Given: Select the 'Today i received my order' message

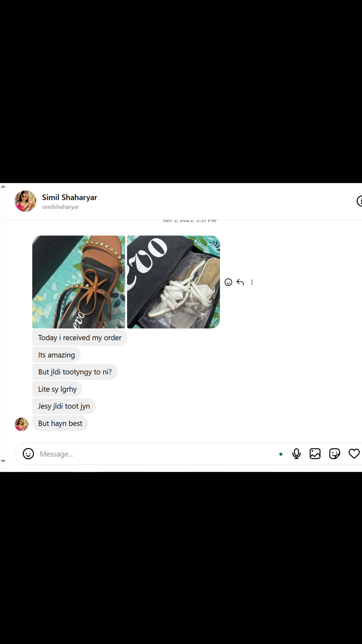Looking at the screenshot, I should (x=80, y=338).
